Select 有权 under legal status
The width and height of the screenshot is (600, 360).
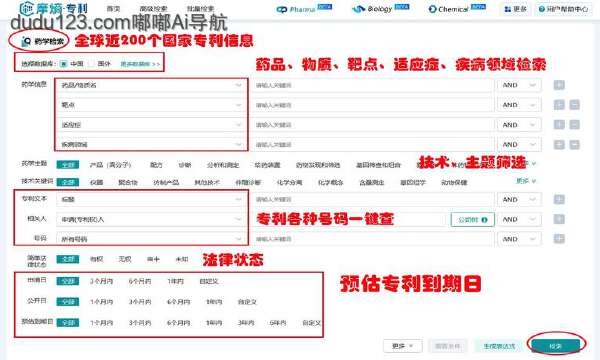pyautogui.click(x=96, y=259)
